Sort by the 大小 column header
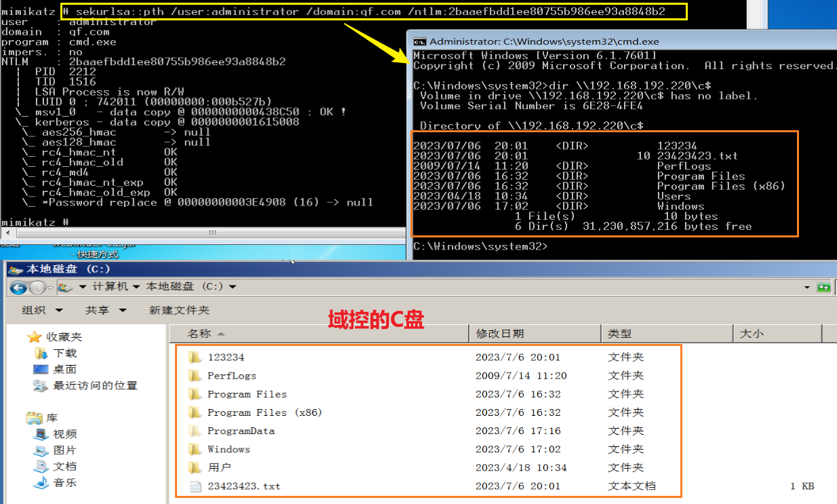The height and width of the screenshot is (504, 837). (777, 334)
